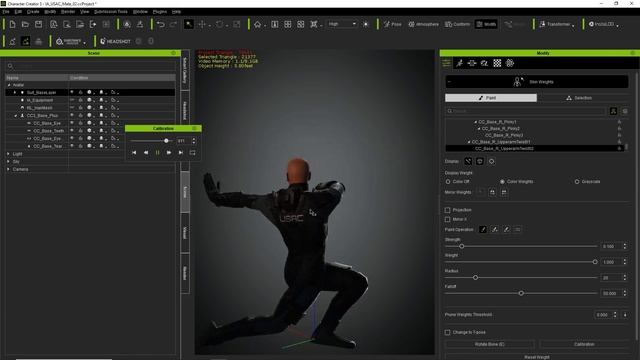Image resolution: width=640 pixels, height=360 pixels.
Task: Open the Render menu
Action: [x=68, y=12]
